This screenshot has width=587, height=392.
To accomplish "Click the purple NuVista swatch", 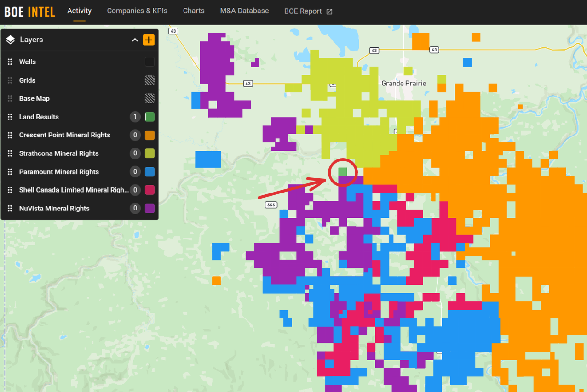I will (x=150, y=208).
